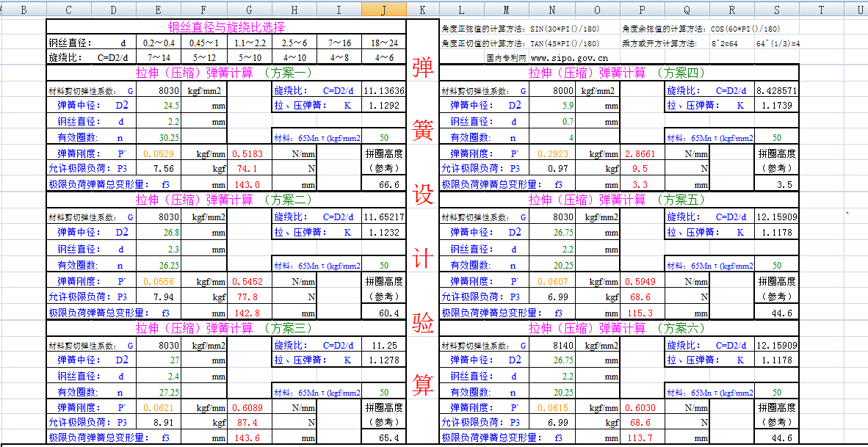Select the wire diameter value 2.4
The width and height of the screenshot is (868, 447).
[x=159, y=377]
